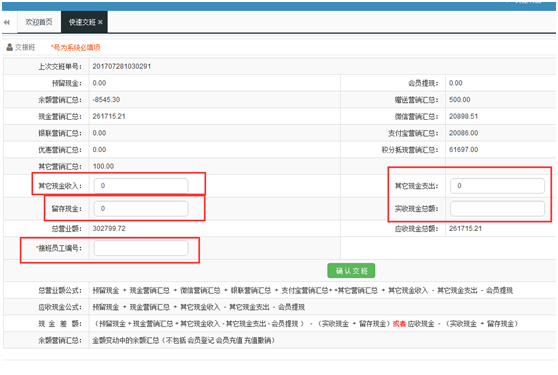Close the 快速交班 tab via its x
Viewport: 558px width, 375px height.
click(100, 22)
